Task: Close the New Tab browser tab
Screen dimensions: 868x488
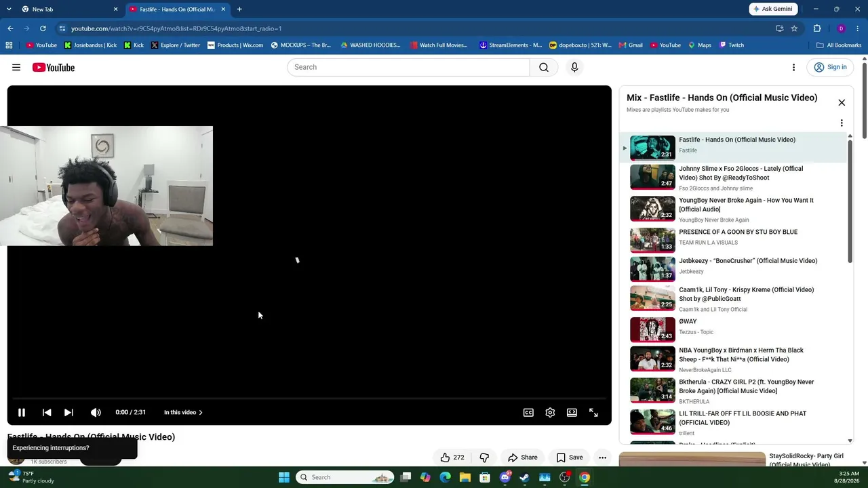Action: pyautogui.click(x=115, y=9)
